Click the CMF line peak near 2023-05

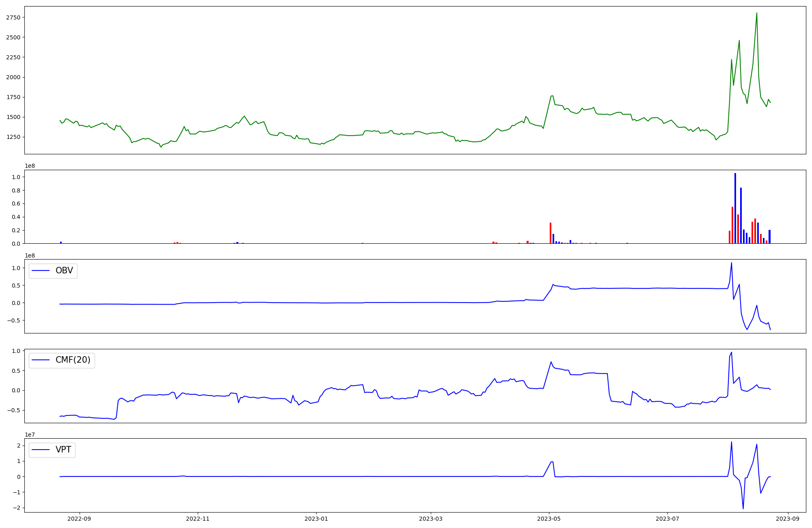pos(551,362)
